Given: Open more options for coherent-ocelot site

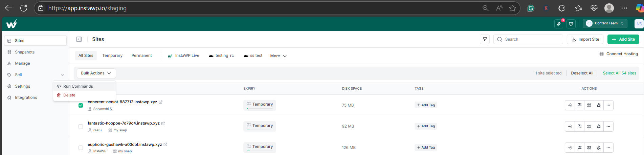Looking at the screenshot, I should (608, 105).
